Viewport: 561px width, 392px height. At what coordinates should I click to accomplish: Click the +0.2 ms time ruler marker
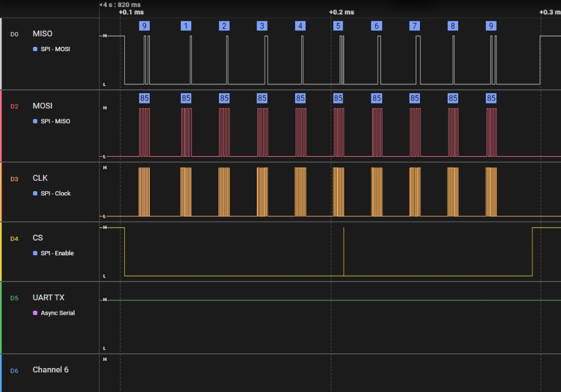341,12
